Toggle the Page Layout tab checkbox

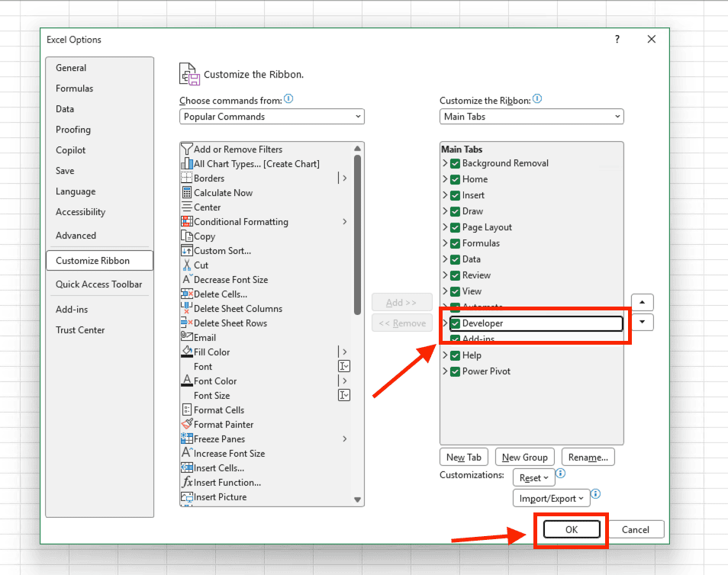[456, 227]
